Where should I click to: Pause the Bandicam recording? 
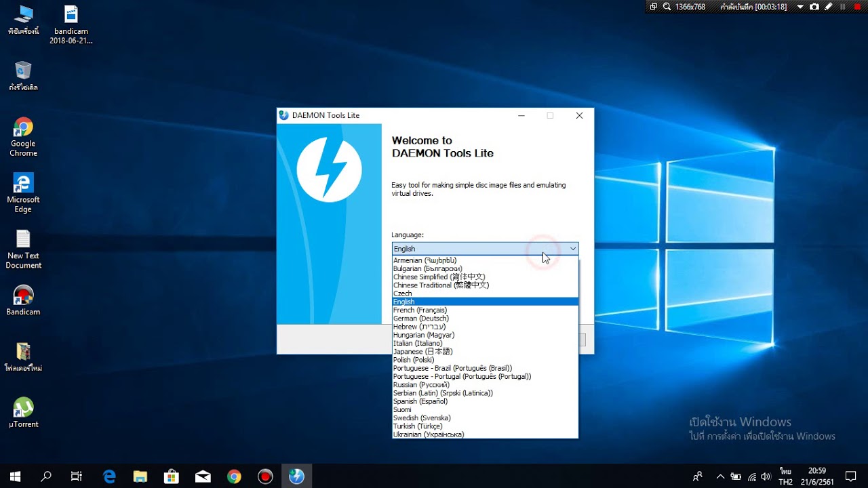tap(843, 7)
